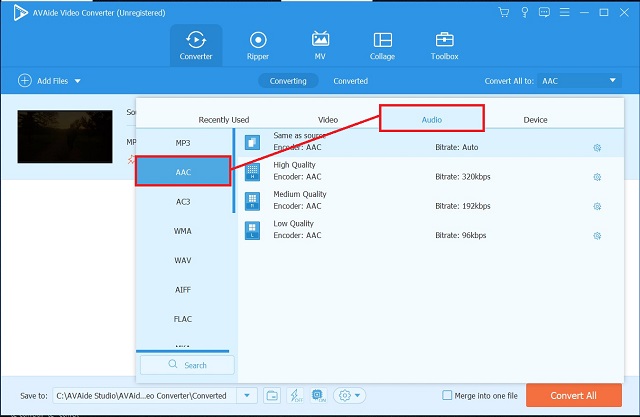Choose WAV in the format list
The width and height of the screenshot is (640, 417).
[183, 260]
